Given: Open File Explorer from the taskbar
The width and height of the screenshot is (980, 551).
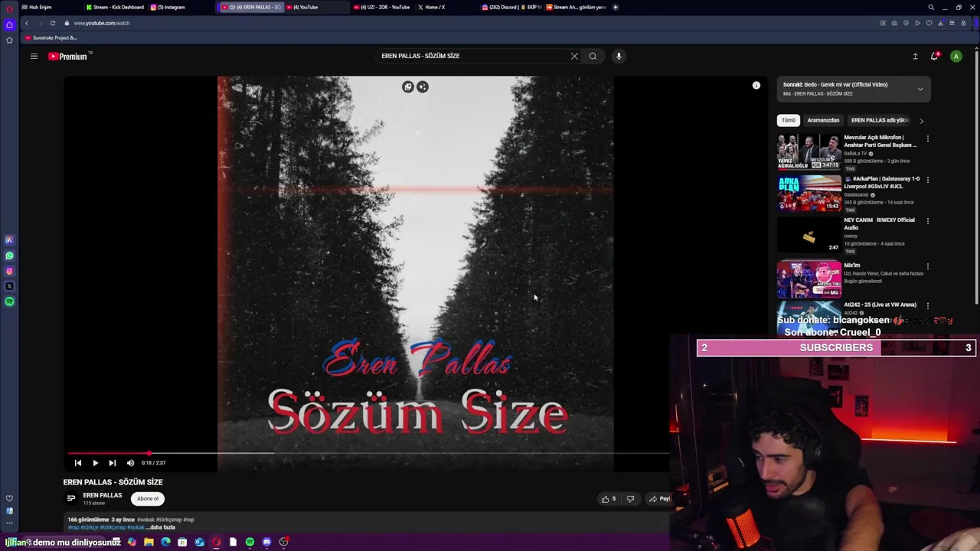Looking at the screenshot, I should tap(149, 542).
